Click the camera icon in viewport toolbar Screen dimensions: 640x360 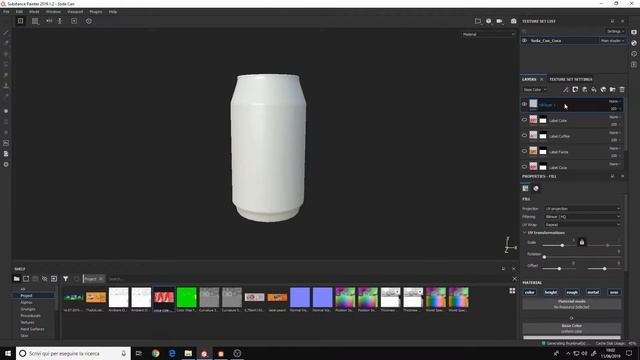513,21
